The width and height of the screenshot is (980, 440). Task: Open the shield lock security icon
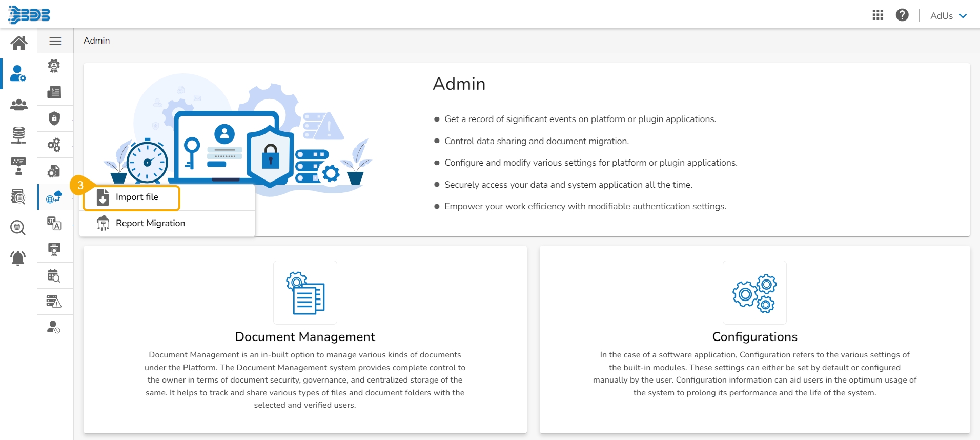click(54, 118)
